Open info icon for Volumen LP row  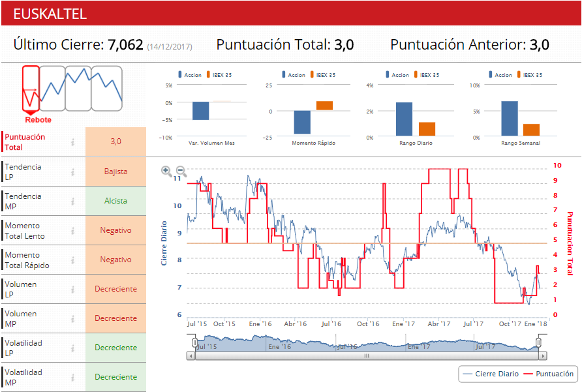[73, 289]
